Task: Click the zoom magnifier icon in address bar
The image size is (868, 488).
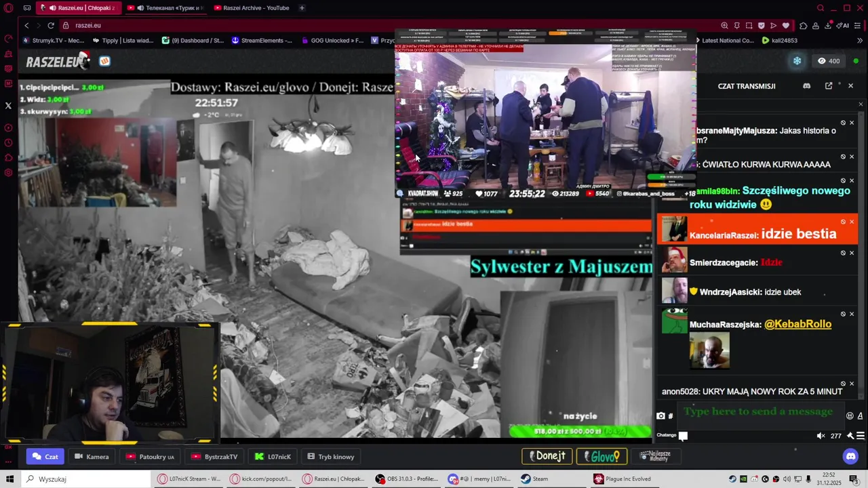Action: [724, 25]
